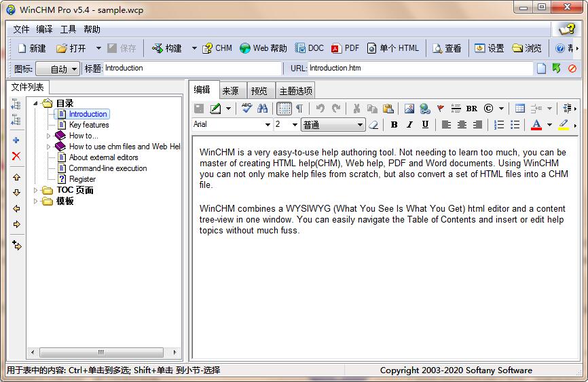Toggle bold formatting
Viewport: 588px width, 382px height.
pos(394,125)
